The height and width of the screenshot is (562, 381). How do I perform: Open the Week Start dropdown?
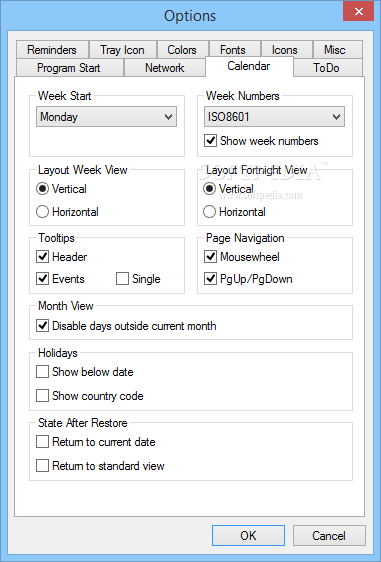106,116
